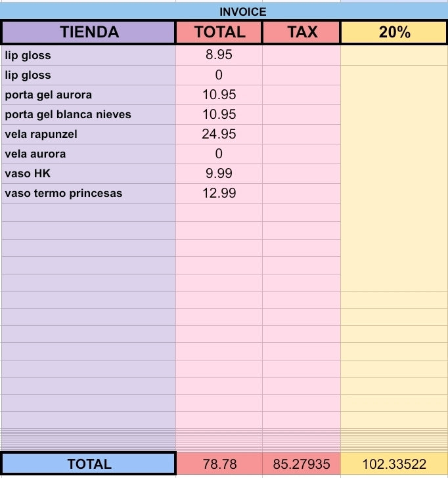448x478 pixels.
Task: Click the 20% header cell
Action: [394, 32]
